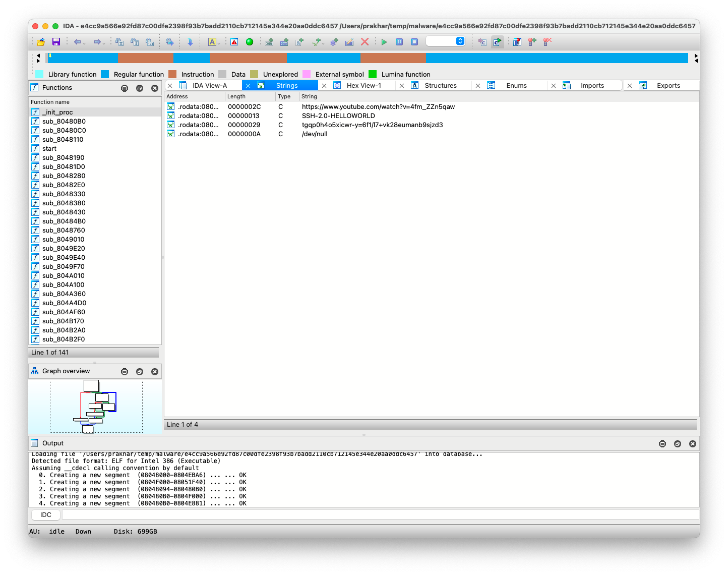The height and width of the screenshot is (575, 728).
Task: Convert to data with DATA plus icon
Action: [x=285, y=42]
